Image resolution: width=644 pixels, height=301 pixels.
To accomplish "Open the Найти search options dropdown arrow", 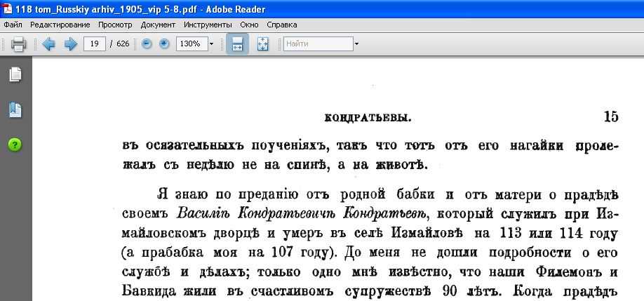I will click(356, 44).
